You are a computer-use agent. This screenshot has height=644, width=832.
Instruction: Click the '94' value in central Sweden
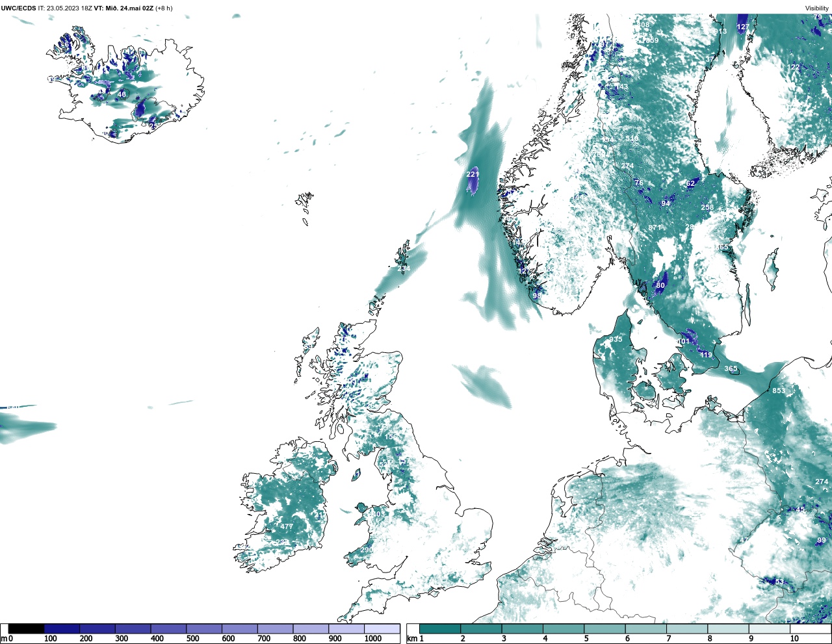666,203
